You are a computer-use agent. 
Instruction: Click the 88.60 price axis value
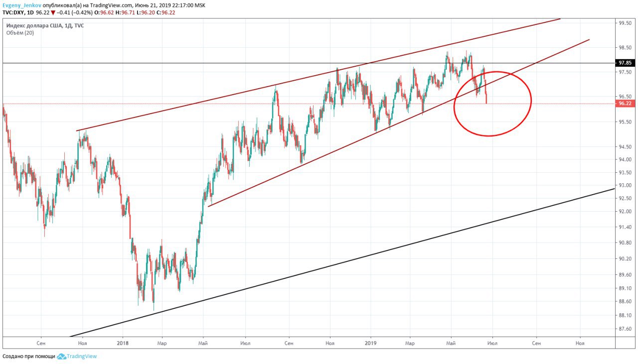tap(626, 302)
